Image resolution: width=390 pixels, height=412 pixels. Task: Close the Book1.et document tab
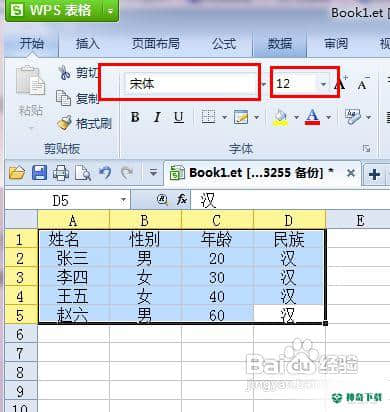click(351, 173)
